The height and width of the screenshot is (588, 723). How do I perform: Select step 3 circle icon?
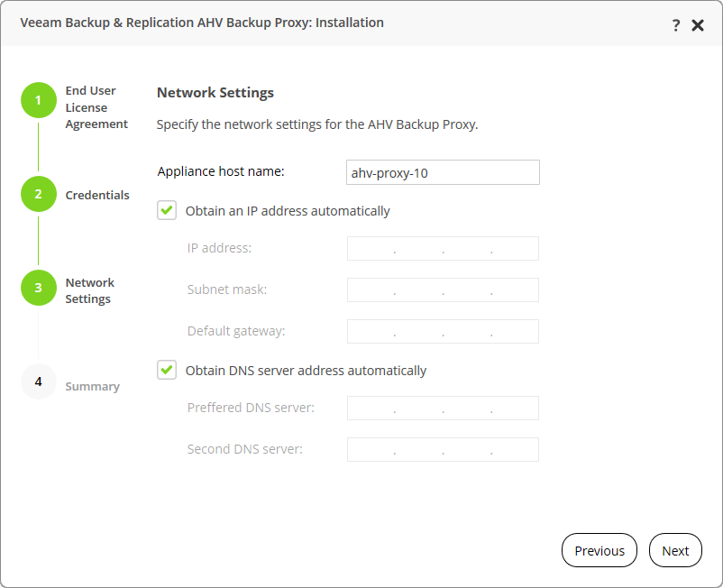point(39,288)
